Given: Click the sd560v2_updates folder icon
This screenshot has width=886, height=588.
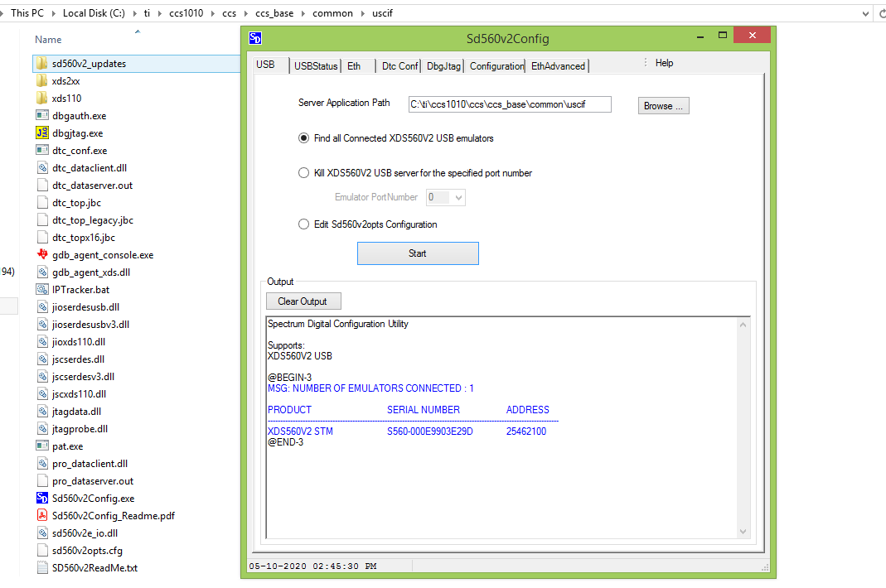Looking at the screenshot, I should (41, 63).
